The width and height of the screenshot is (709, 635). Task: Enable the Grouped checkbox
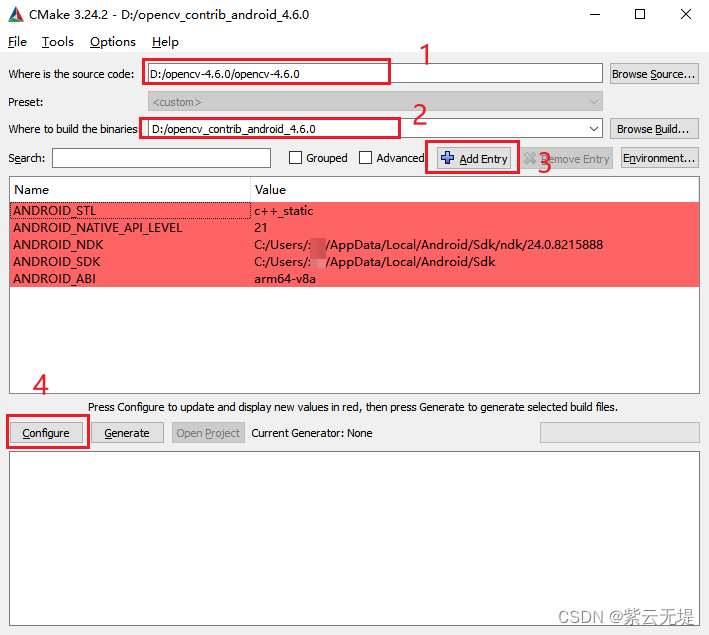coord(295,158)
